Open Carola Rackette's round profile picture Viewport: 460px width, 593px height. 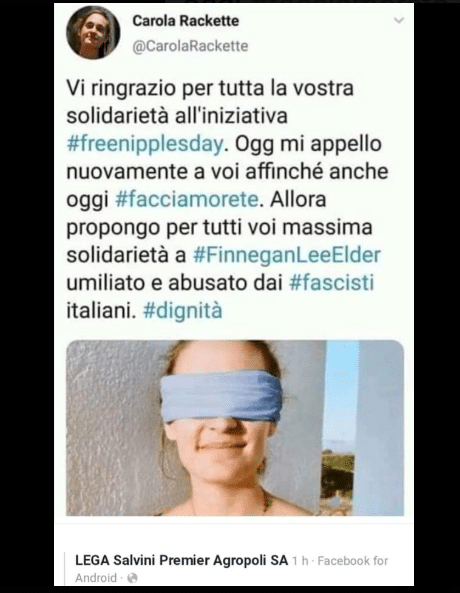point(93,32)
